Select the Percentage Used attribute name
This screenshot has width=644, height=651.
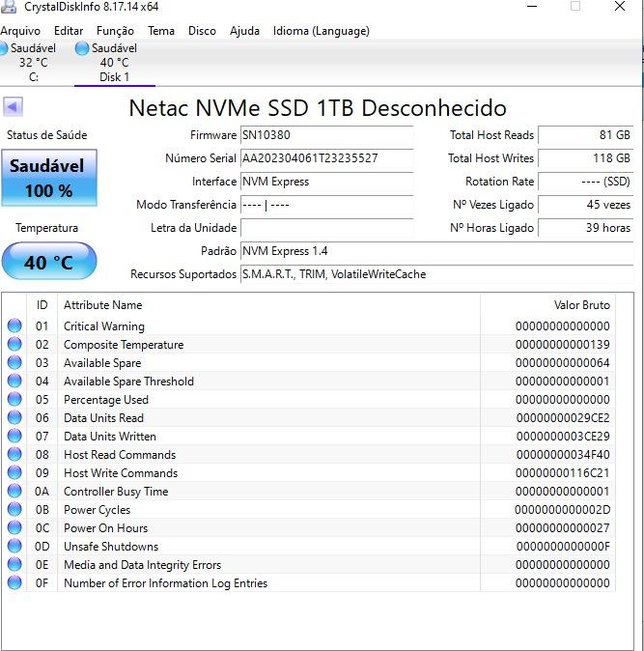(106, 400)
